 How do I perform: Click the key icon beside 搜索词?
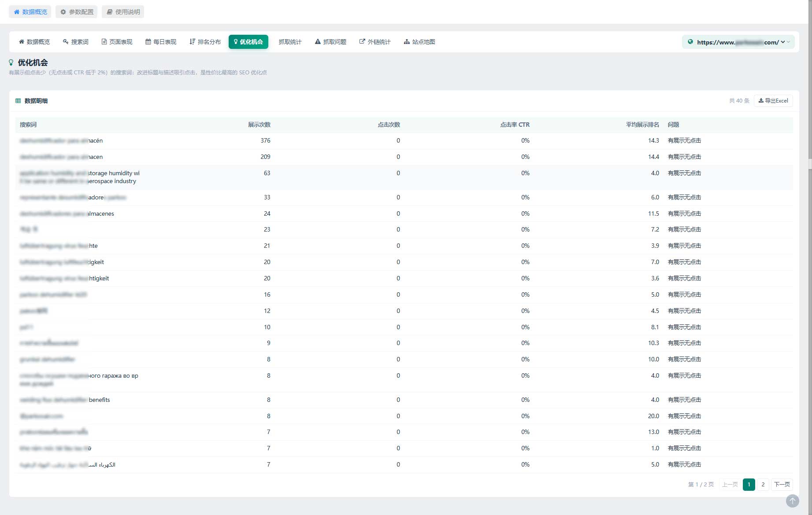(x=66, y=42)
